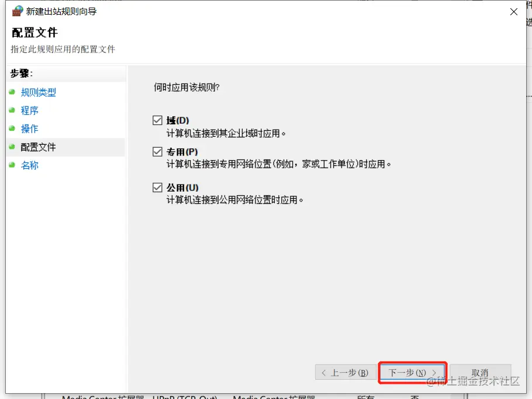Jump to the 程序 step
This screenshot has height=399, width=532.
30,110
